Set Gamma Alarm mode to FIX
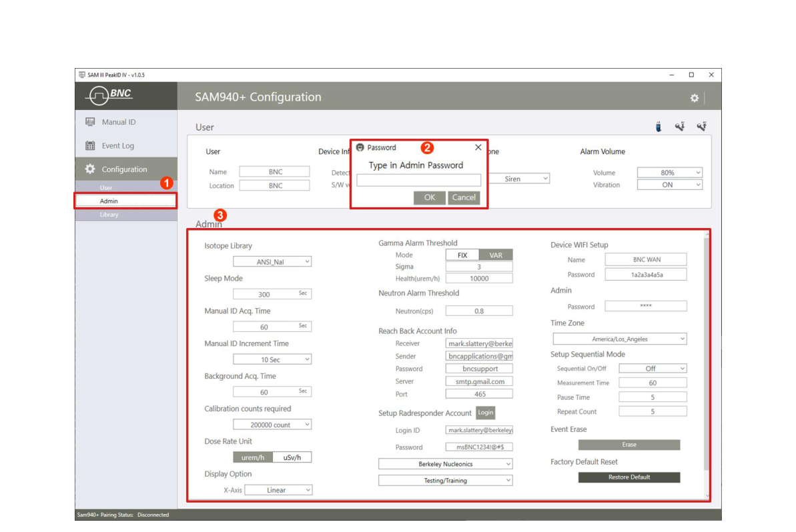The height and width of the screenshot is (532, 796). (x=462, y=255)
